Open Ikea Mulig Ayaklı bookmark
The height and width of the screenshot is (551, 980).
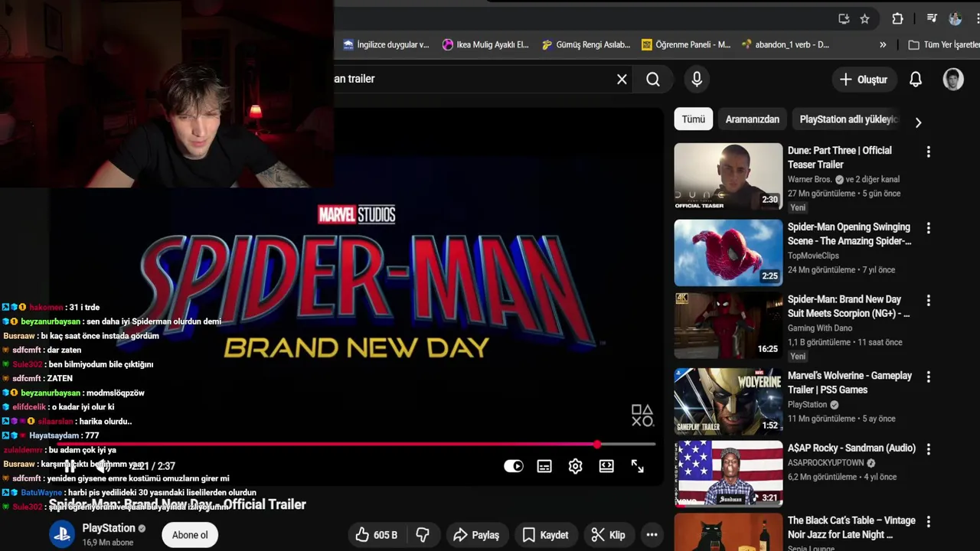tap(485, 45)
